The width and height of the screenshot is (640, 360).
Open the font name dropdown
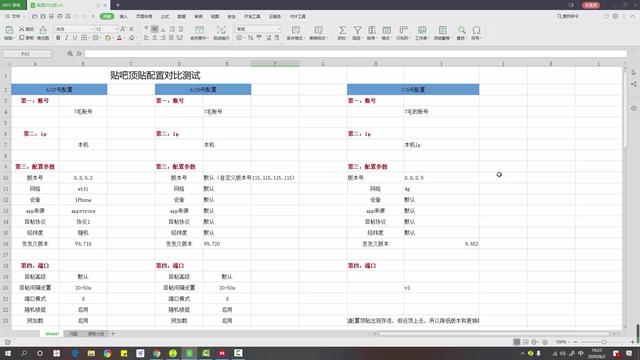74,29
